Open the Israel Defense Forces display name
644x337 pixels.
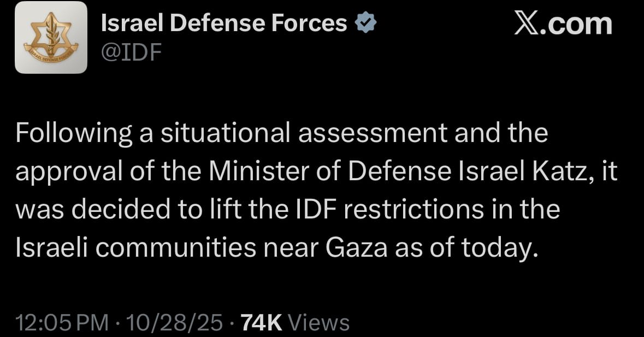click(224, 23)
